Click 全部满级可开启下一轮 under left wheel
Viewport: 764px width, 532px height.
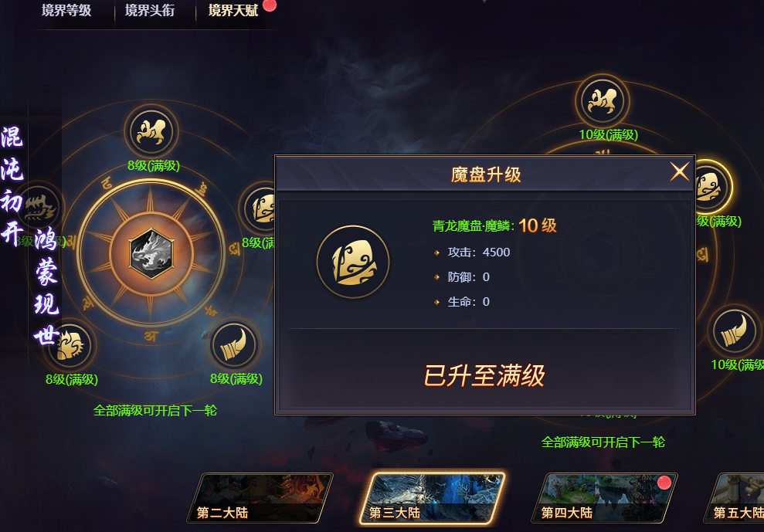(155, 410)
